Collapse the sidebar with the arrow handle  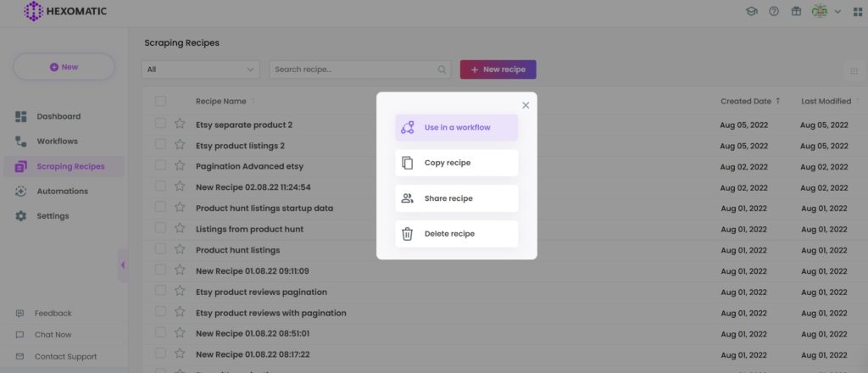pos(123,265)
